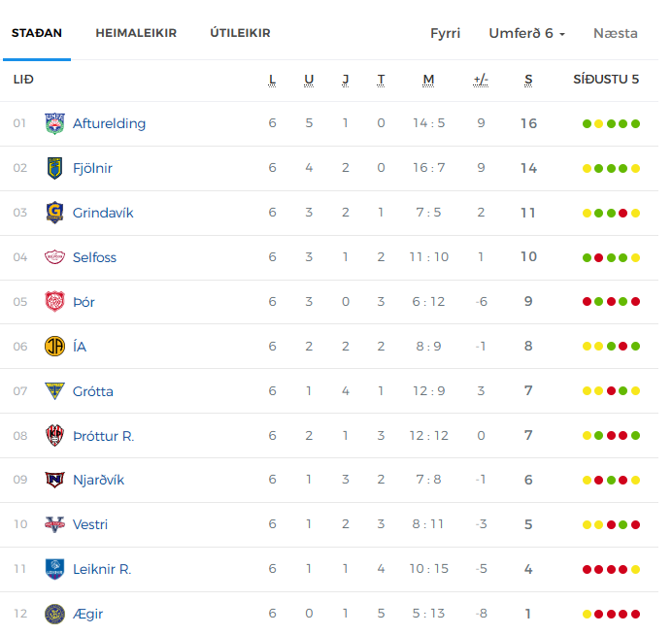Switch to the Útileikir tab
The image size is (672, 635).
coord(241,33)
